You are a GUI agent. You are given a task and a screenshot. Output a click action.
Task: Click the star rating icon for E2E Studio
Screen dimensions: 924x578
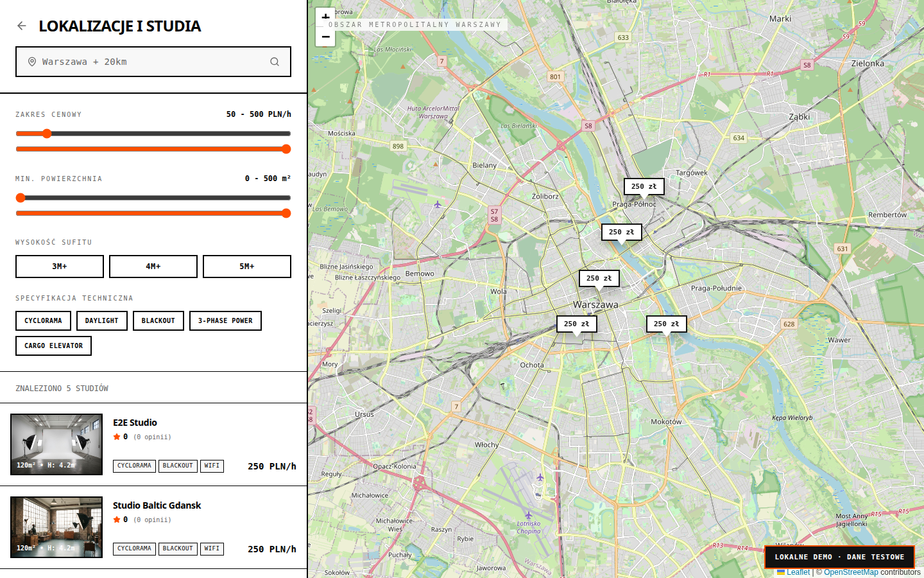point(117,437)
